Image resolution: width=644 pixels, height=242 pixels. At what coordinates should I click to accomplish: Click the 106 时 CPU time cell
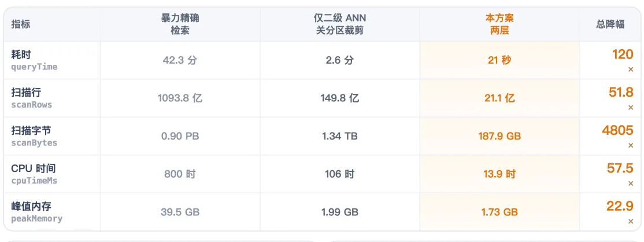pos(340,174)
